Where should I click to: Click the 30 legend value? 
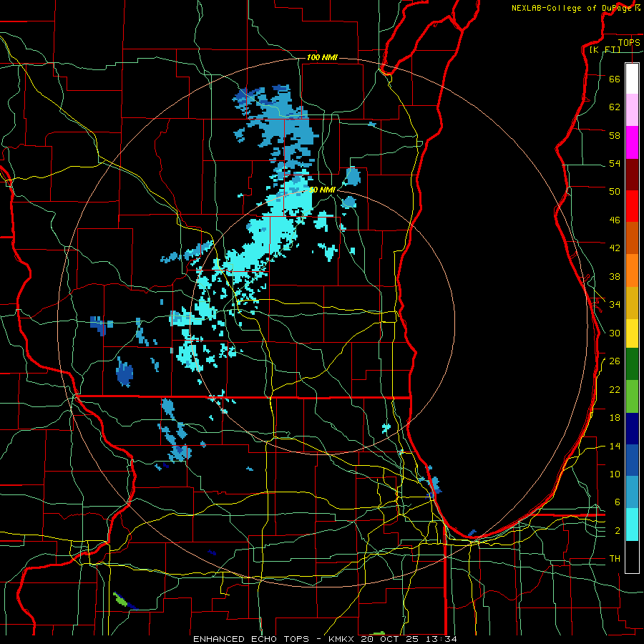615,333
